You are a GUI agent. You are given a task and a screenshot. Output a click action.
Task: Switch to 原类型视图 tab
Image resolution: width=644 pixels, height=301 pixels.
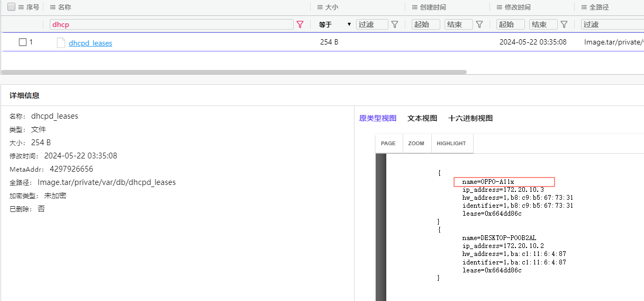378,118
